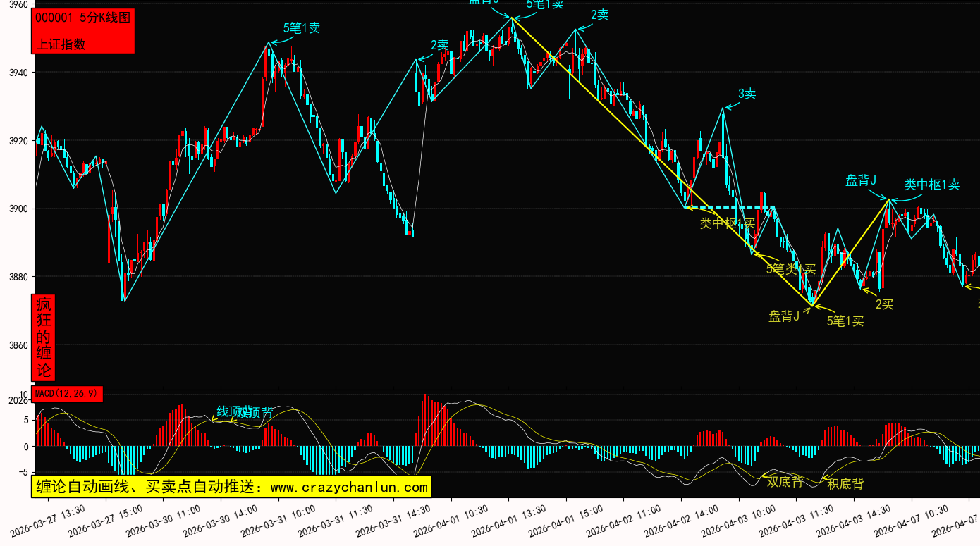Click the yellow 2买 buy point marker
The image size is (980, 546).
(x=884, y=304)
